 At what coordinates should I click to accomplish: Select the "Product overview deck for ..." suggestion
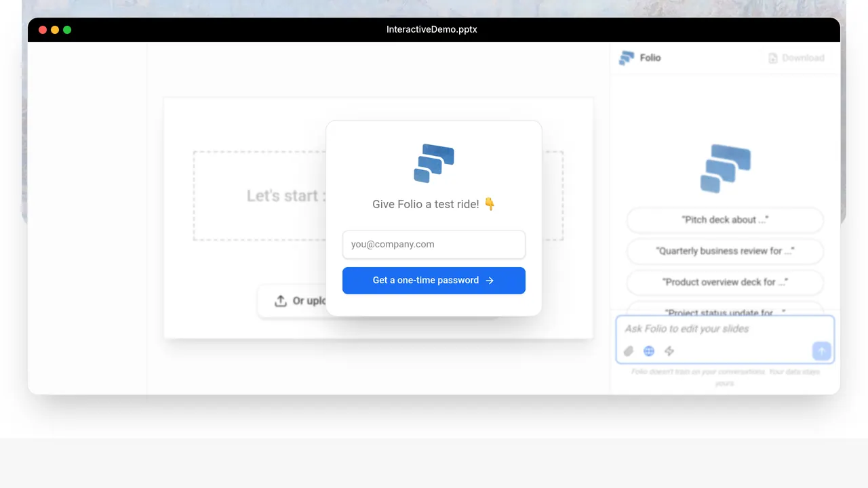(725, 282)
